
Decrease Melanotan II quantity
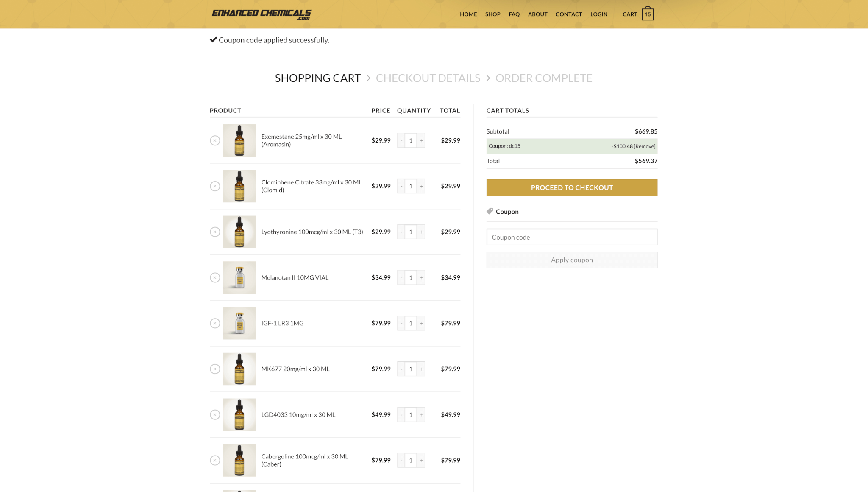coord(401,277)
